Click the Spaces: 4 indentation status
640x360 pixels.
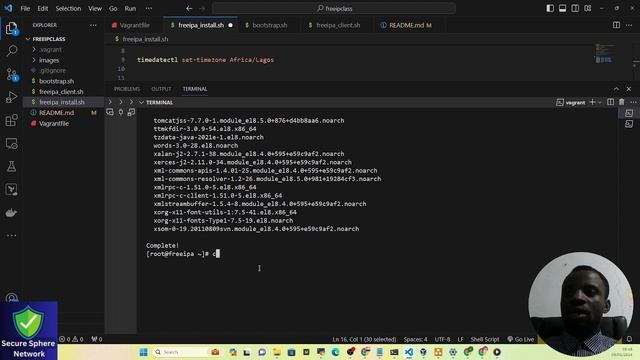[x=416, y=339]
